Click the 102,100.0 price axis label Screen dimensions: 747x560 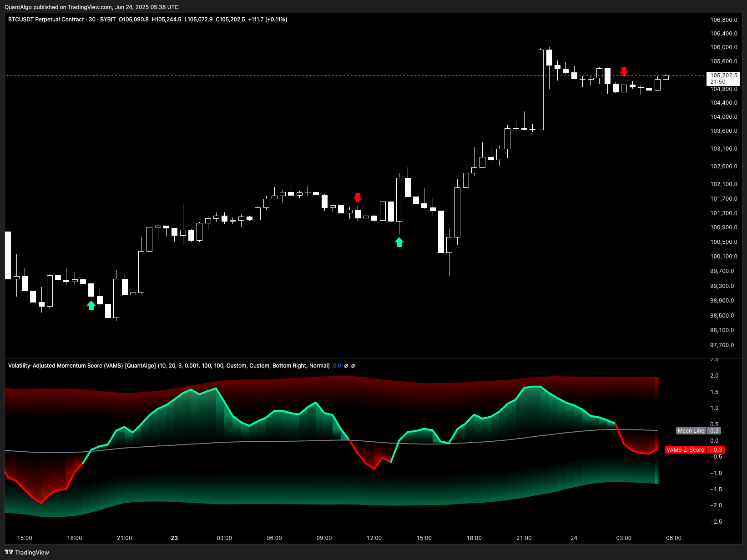coord(724,184)
